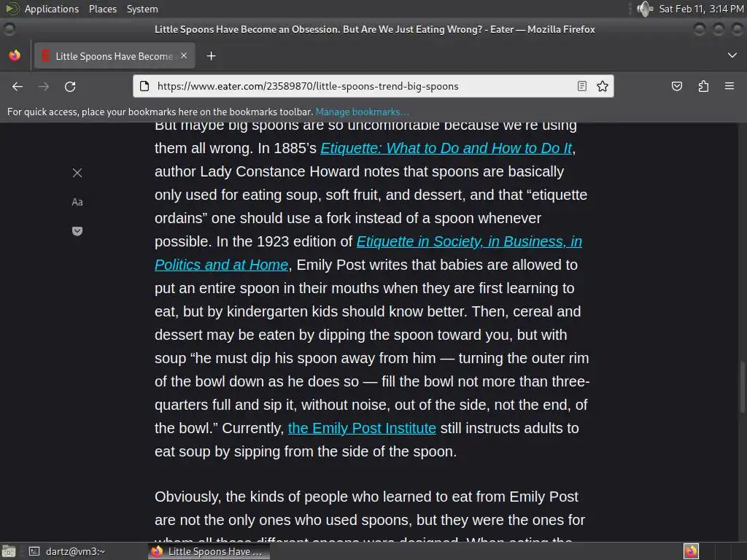This screenshot has width=747, height=560.
Task: Follow the Politics and at Home link
Action: [222, 265]
